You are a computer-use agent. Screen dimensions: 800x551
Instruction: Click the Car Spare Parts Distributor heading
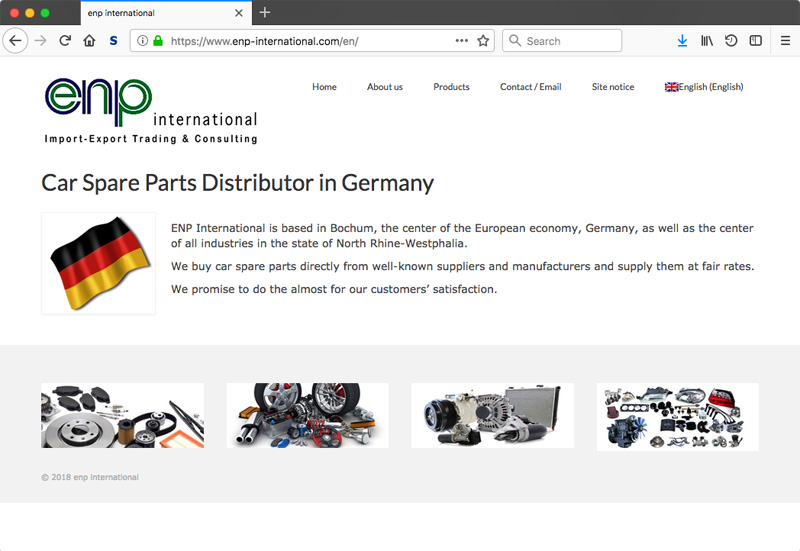coord(238,183)
